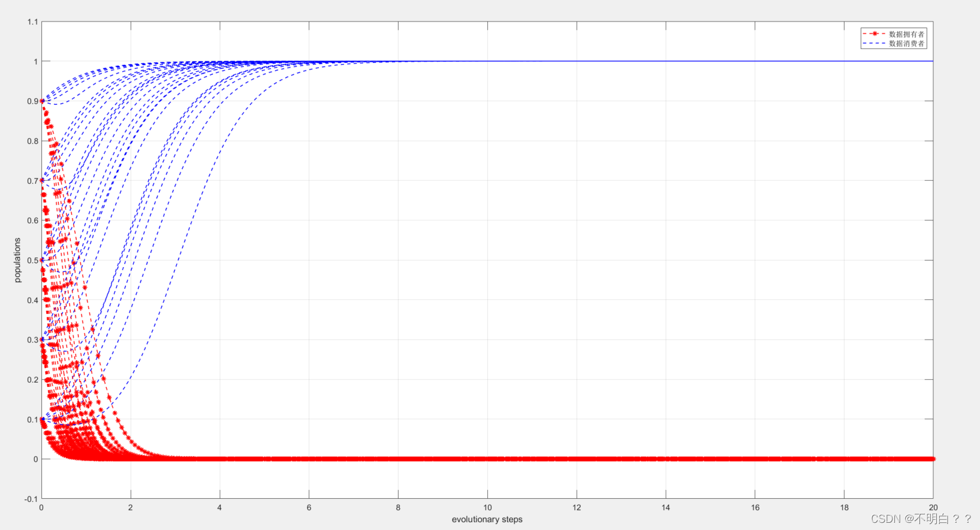Viewport: 980px width, 530px height.
Task: Click the y-axis tick label 1.1
Action: click(x=32, y=22)
